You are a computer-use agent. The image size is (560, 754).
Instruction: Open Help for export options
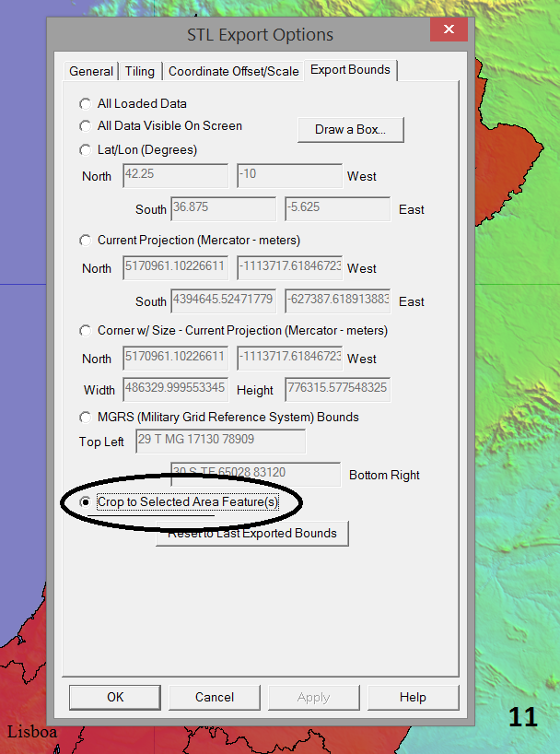click(413, 697)
